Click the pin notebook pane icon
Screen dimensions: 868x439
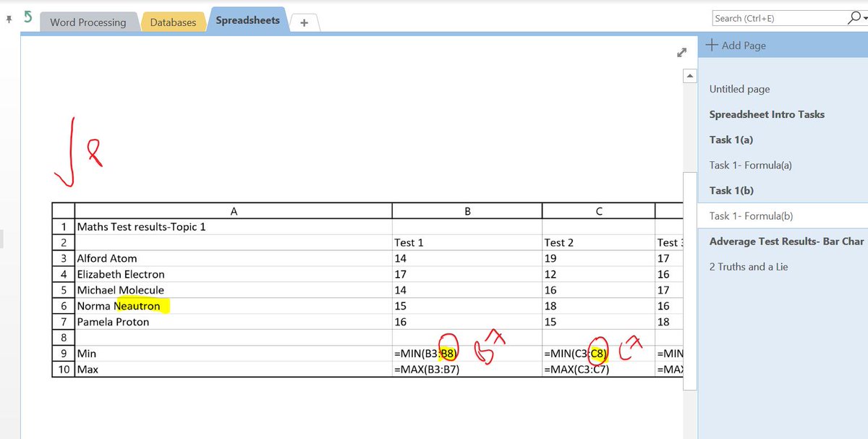(8, 20)
